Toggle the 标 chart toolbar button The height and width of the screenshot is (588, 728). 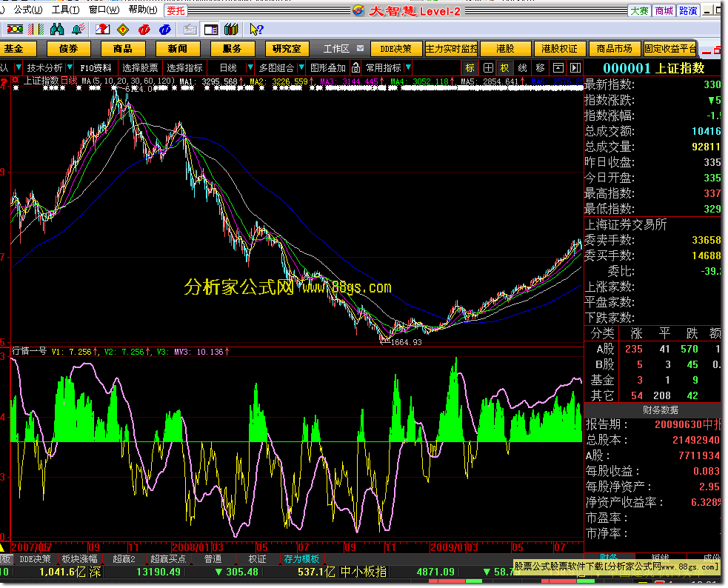tap(470, 68)
